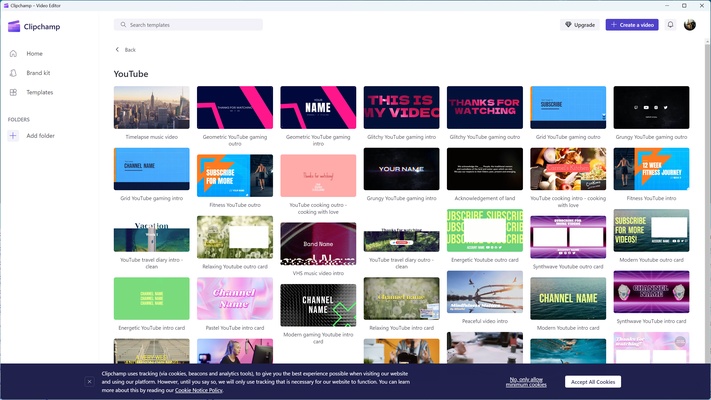Open Grid YouTube gaming outro thumbnail

[568, 107]
